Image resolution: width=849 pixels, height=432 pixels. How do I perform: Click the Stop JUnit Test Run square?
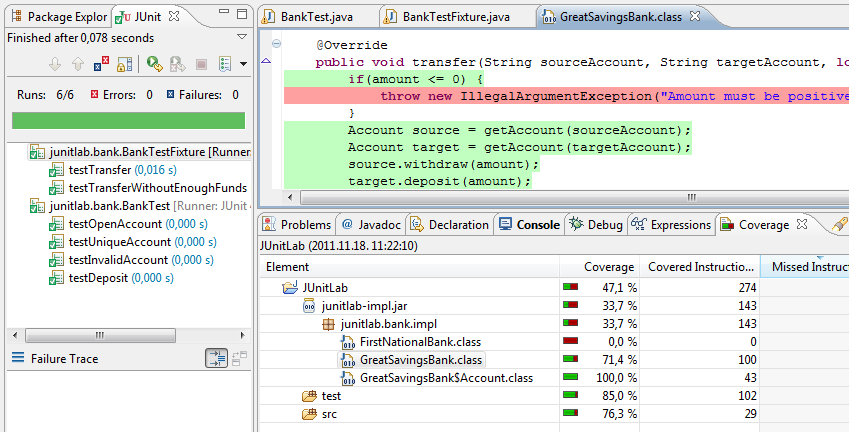pos(201,65)
